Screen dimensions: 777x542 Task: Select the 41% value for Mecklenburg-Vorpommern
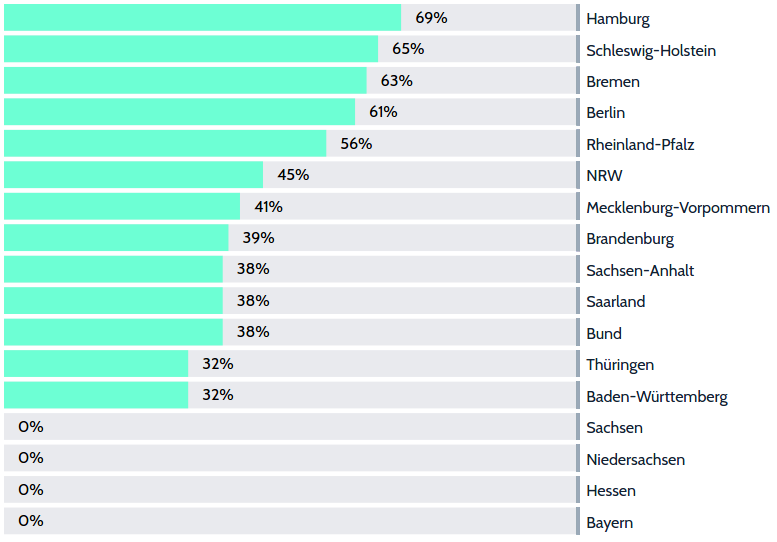tap(269, 207)
